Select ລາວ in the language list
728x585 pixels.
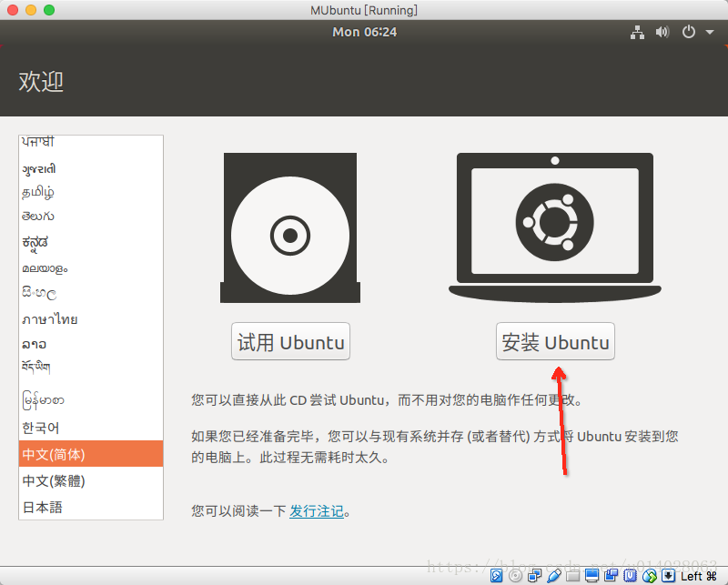[91, 344]
